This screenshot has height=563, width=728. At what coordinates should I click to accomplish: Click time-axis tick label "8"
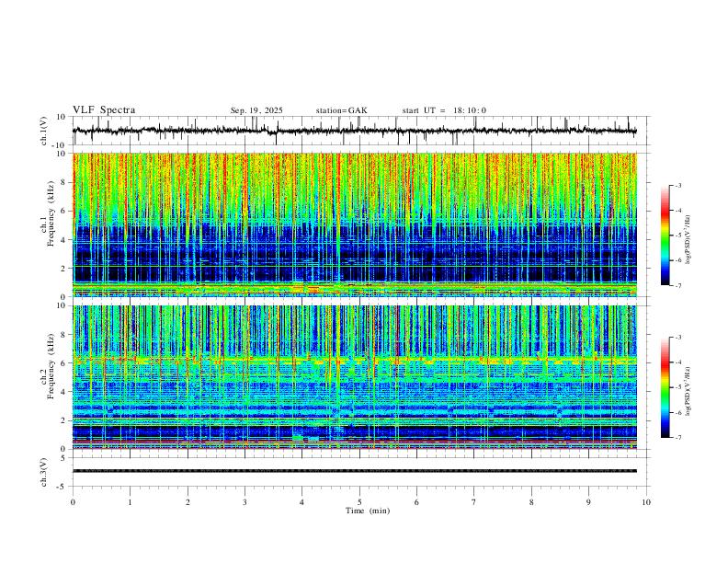click(531, 502)
